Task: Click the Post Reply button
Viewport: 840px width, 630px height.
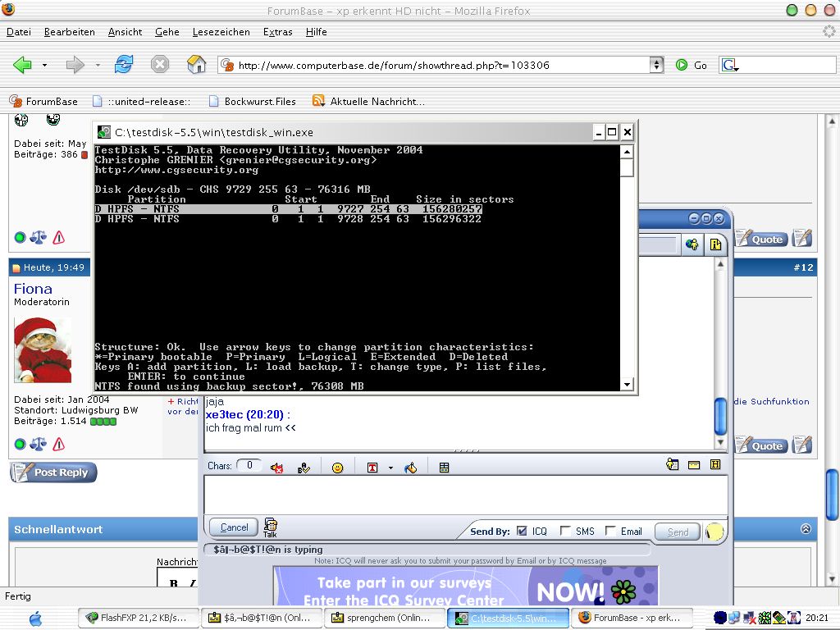Action: tap(53, 472)
